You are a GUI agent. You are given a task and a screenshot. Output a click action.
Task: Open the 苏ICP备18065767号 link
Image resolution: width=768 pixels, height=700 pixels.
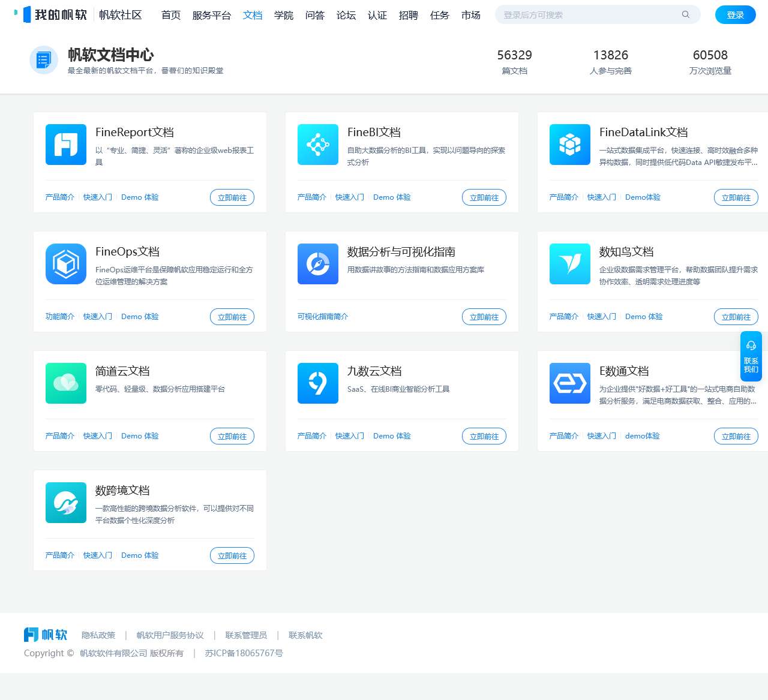(244, 653)
